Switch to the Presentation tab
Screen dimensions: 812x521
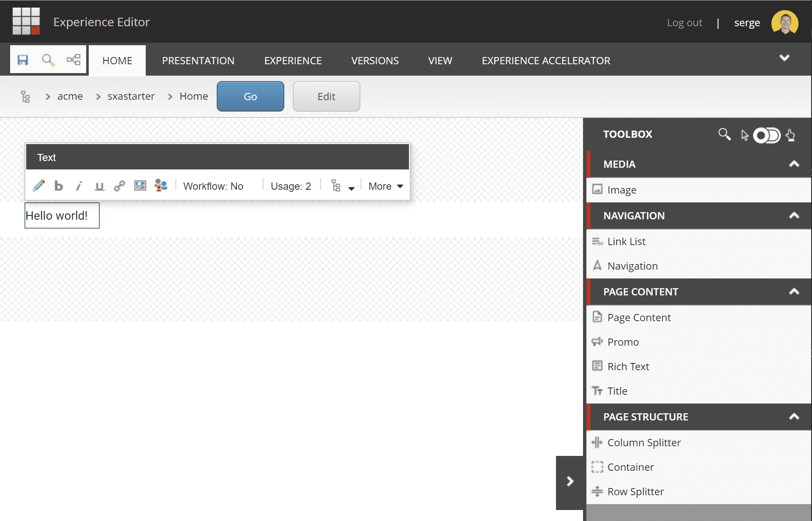click(x=198, y=60)
